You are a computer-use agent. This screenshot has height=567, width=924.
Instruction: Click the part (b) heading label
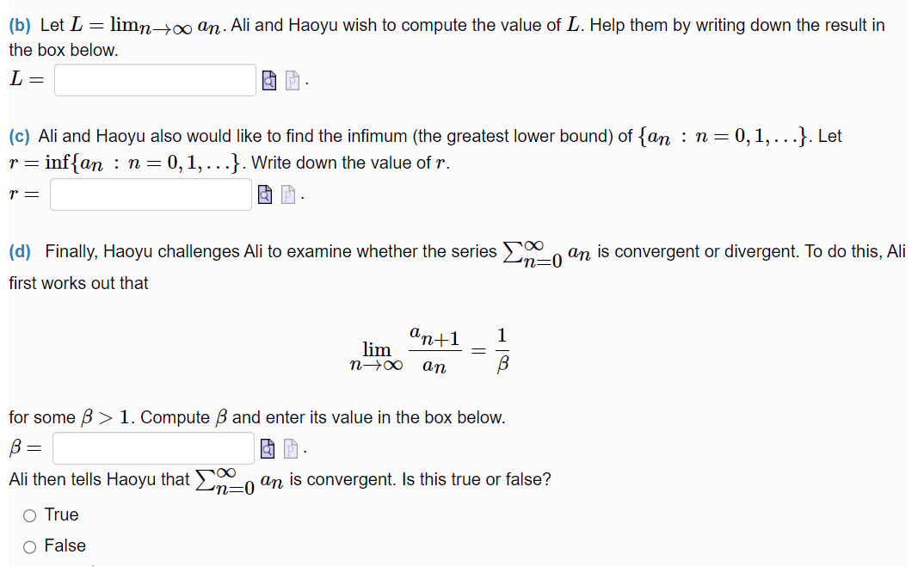19,25
